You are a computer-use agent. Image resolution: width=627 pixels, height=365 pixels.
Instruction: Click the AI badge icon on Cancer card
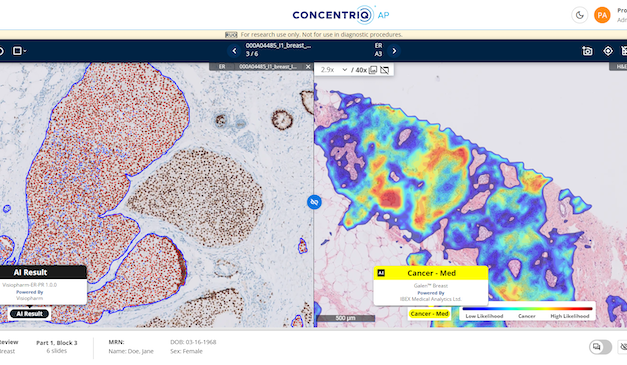point(381,273)
